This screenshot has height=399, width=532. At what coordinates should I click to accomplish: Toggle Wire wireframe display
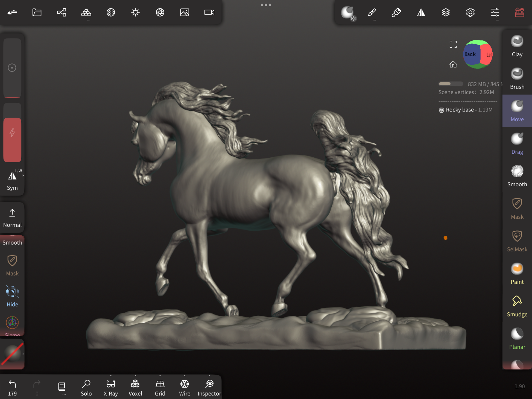click(185, 387)
